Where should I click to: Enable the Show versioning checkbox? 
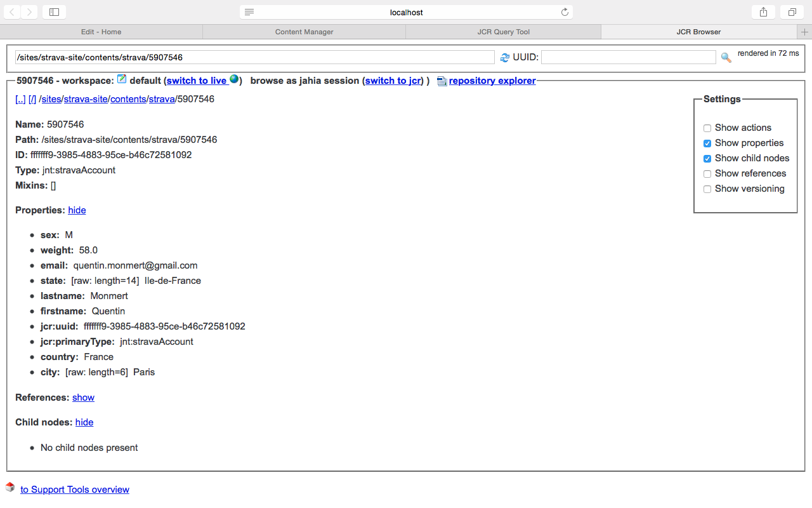[x=707, y=189]
